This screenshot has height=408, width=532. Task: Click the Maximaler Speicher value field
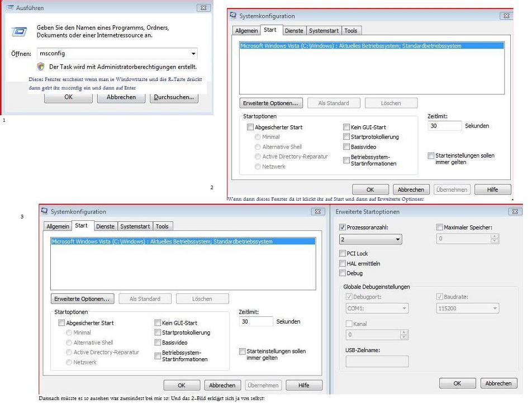pyautogui.click(x=464, y=239)
